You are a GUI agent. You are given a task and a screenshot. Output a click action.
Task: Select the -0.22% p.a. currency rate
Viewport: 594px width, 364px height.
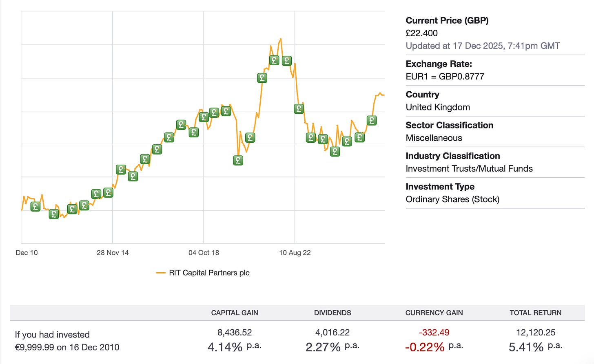434,347
